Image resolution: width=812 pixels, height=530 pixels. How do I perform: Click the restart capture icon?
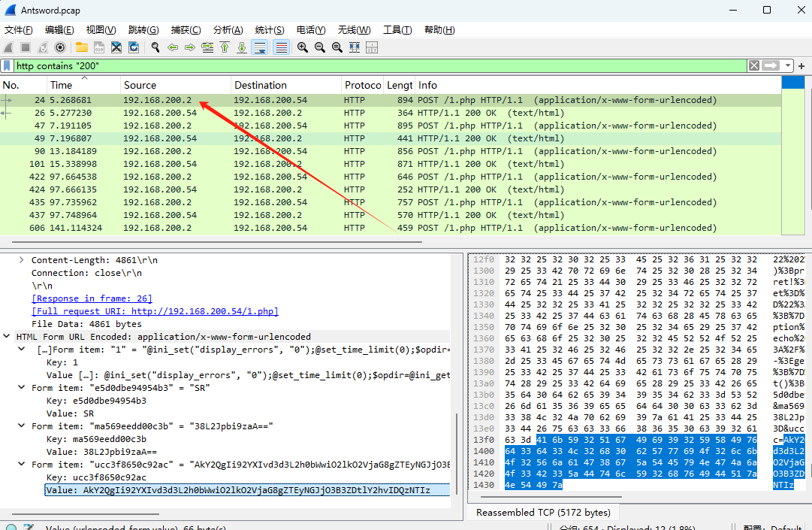(43, 47)
